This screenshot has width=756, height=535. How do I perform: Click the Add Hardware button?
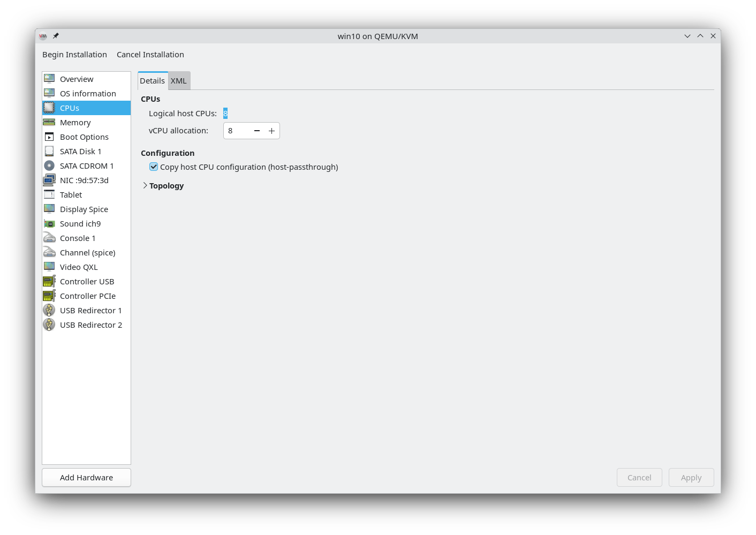(86, 478)
